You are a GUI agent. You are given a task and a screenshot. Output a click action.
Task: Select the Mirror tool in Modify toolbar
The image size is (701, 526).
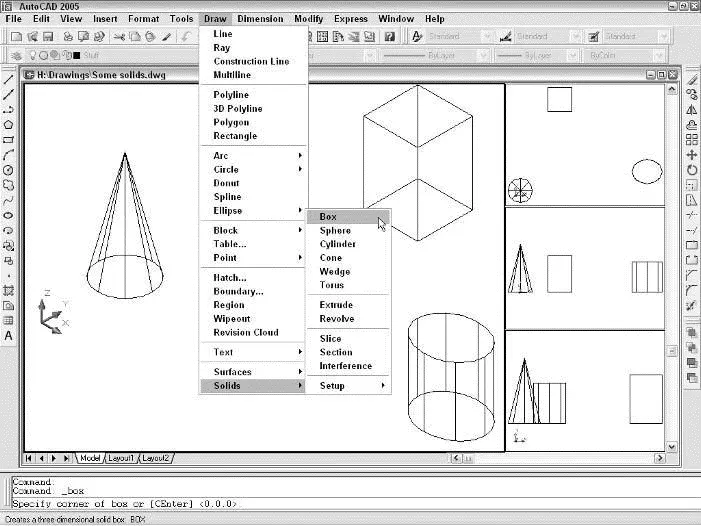pyautogui.click(x=692, y=109)
